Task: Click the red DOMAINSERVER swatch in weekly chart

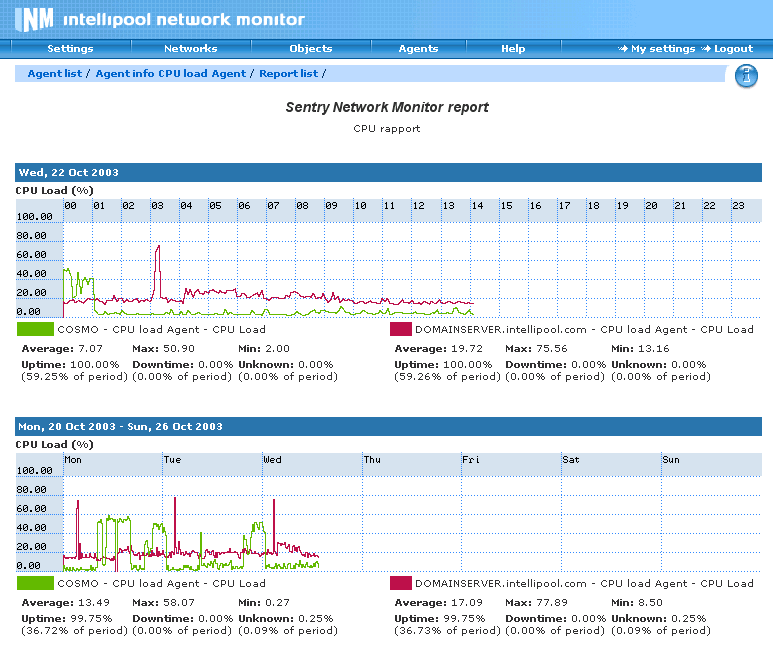Action: 400,583
